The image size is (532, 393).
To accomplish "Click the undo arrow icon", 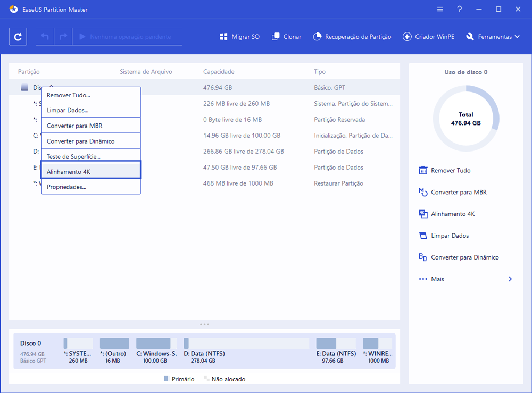I will coord(45,37).
